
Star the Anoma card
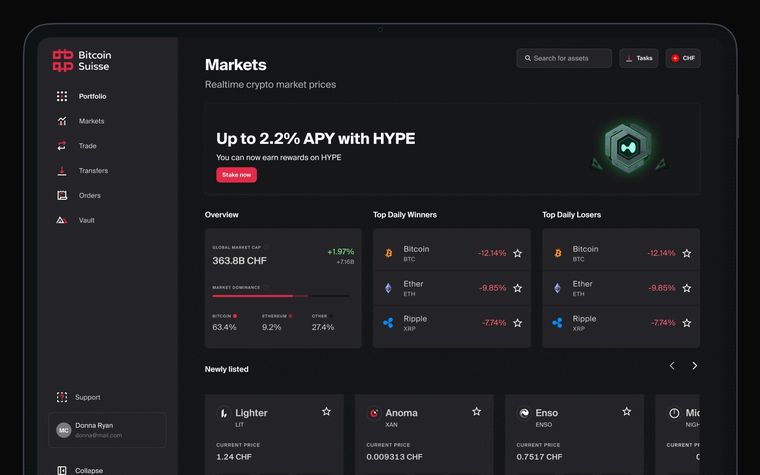click(477, 412)
